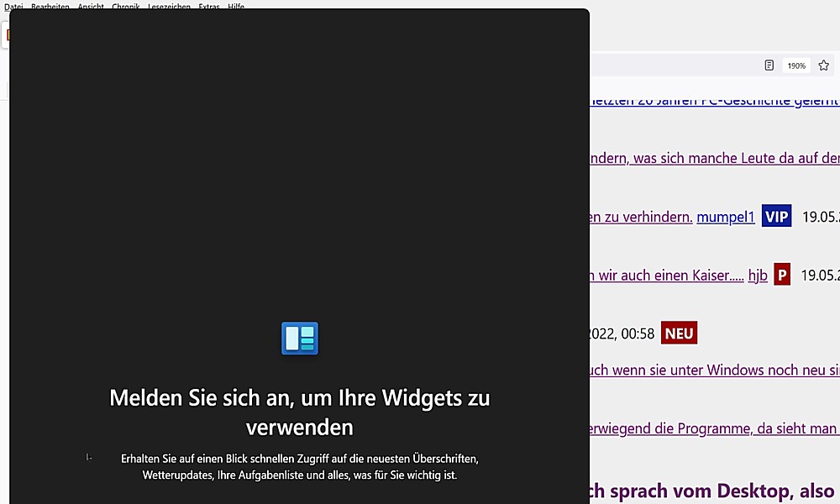Click the blue Widgets logo icon
The width and height of the screenshot is (840, 504).
[x=300, y=338]
